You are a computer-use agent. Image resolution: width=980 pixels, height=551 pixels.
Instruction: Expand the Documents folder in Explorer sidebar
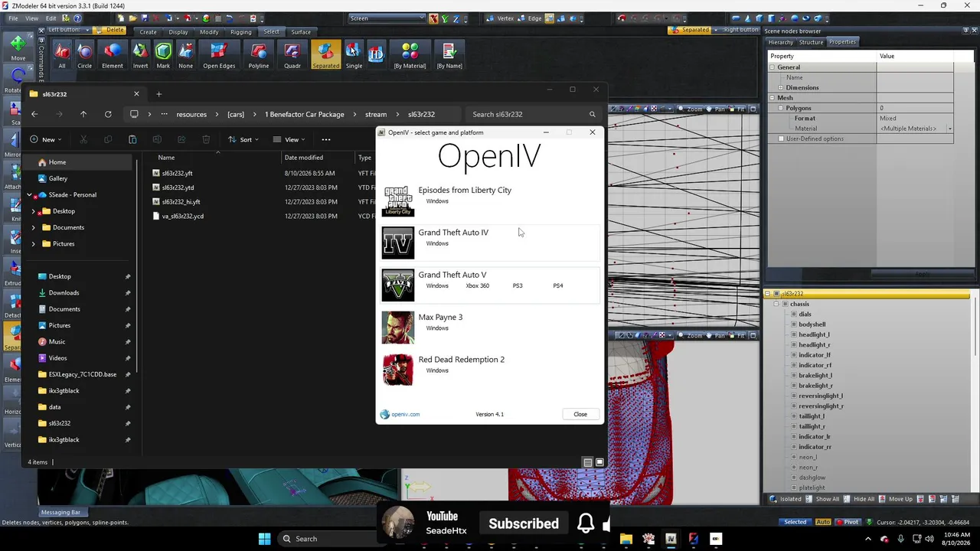coord(33,227)
